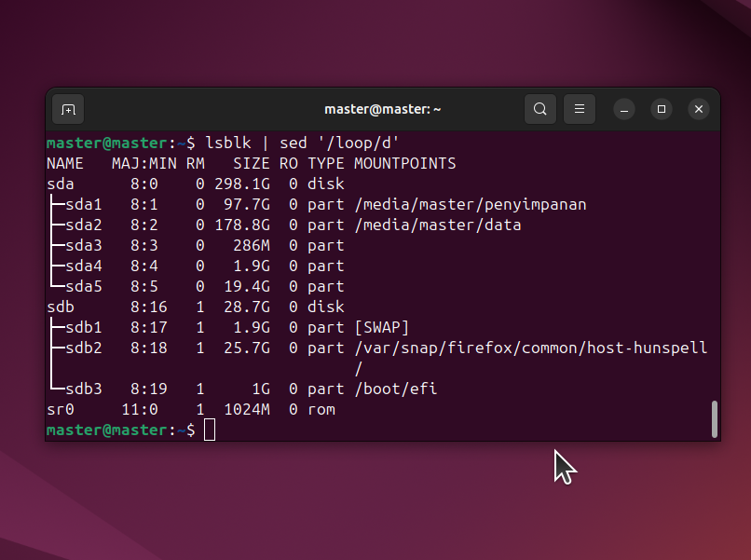The width and height of the screenshot is (751, 560).
Task: Click the sda4 partition name
Action: coord(84,266)
